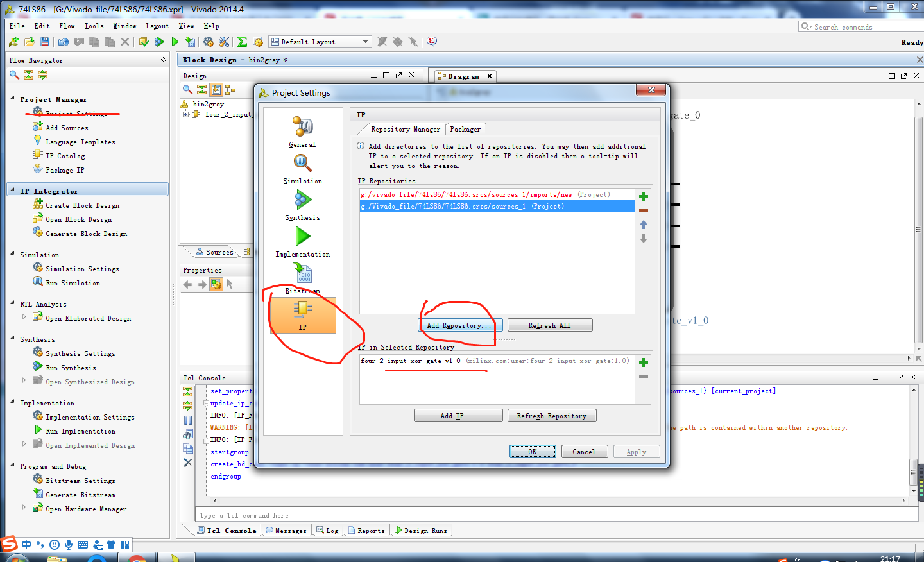Image resolution: width=924 pixels, height=562 pixels.
Task: Select the sources_1 repository row
Action: [497, 206]
